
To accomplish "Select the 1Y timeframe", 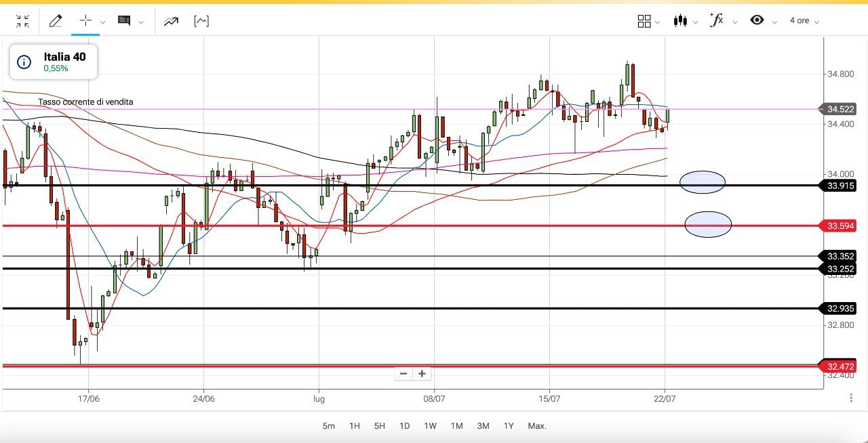I will (509, 426).
